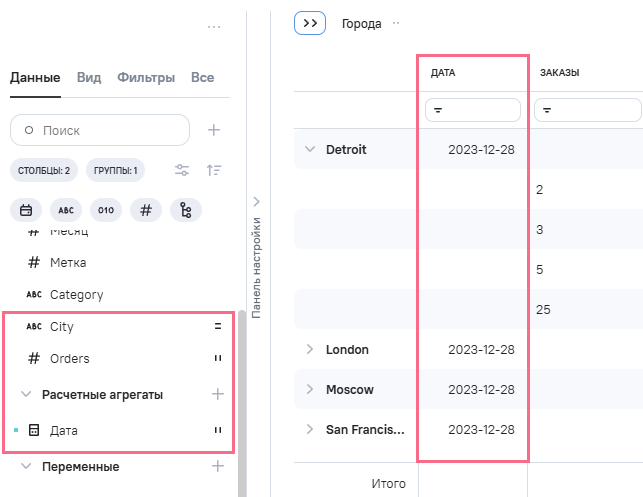Filter fields by hash number type
Screen dimensions: 643x497
[x=146, y=210]
